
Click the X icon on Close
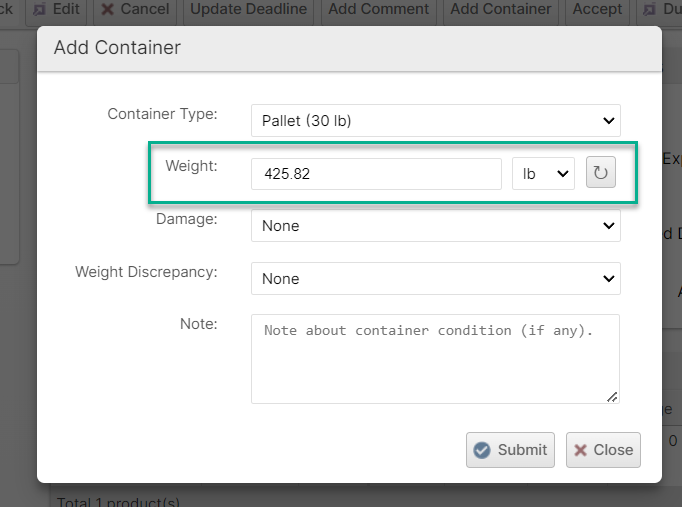pyautogui.click(x=580, y=450)
